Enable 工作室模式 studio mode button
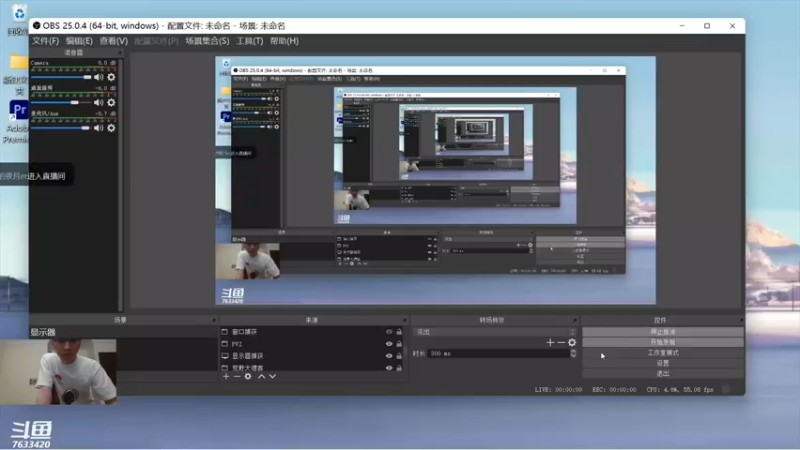 663,353
